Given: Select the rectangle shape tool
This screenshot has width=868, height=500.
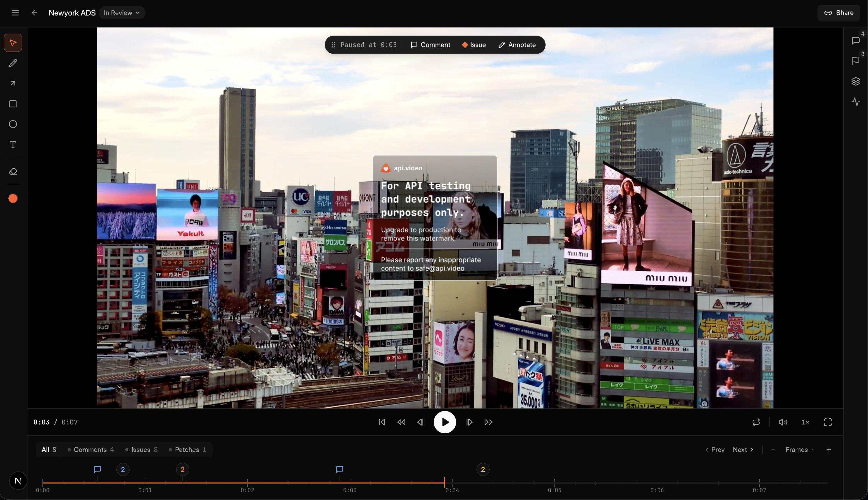Looking at the screenshot, I should point(13,104).
